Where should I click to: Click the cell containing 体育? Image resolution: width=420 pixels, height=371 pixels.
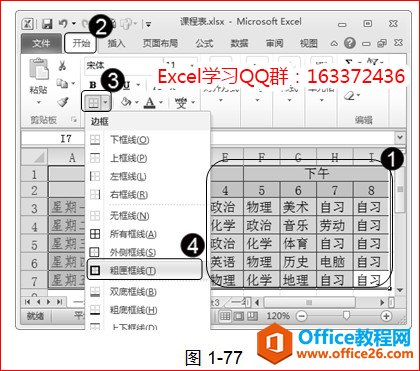coord(298,244)
